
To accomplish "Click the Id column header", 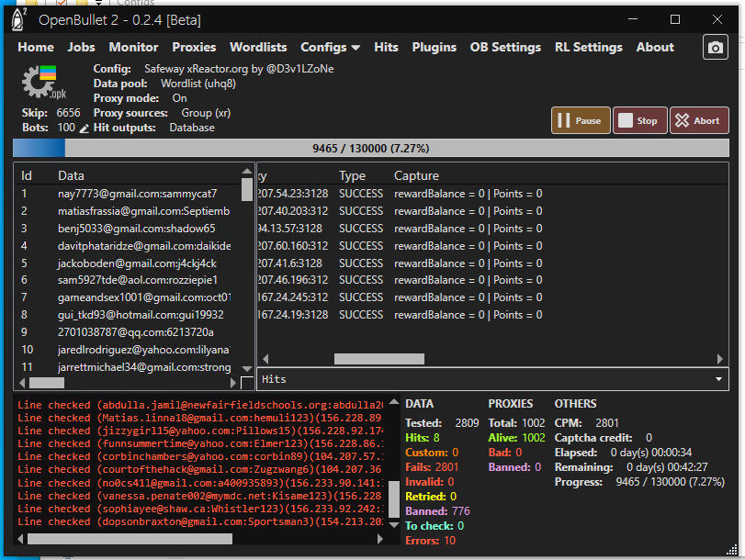I will (26, 175).
